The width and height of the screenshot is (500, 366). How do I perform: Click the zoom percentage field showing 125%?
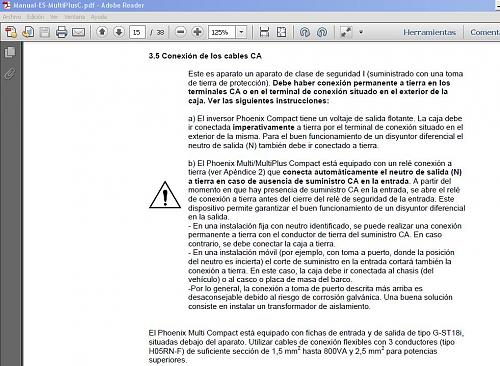[x=222, y=32]
